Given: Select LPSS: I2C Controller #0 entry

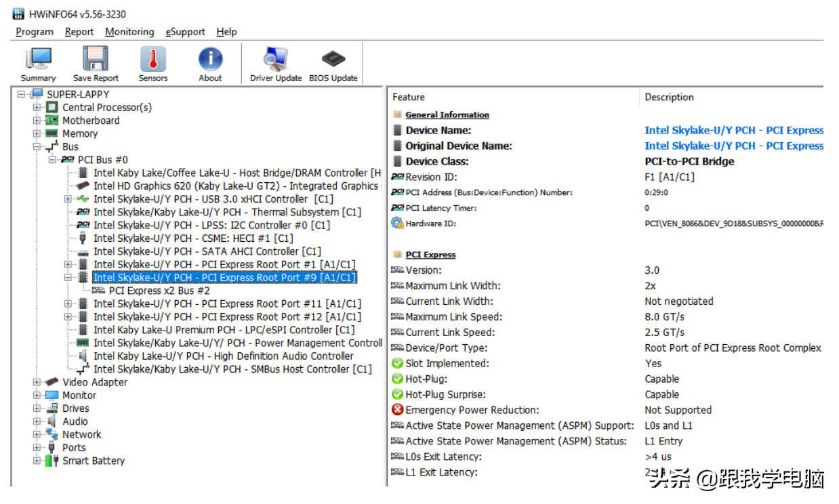Looking at the screenshot, I should click(x=211, y=225).
